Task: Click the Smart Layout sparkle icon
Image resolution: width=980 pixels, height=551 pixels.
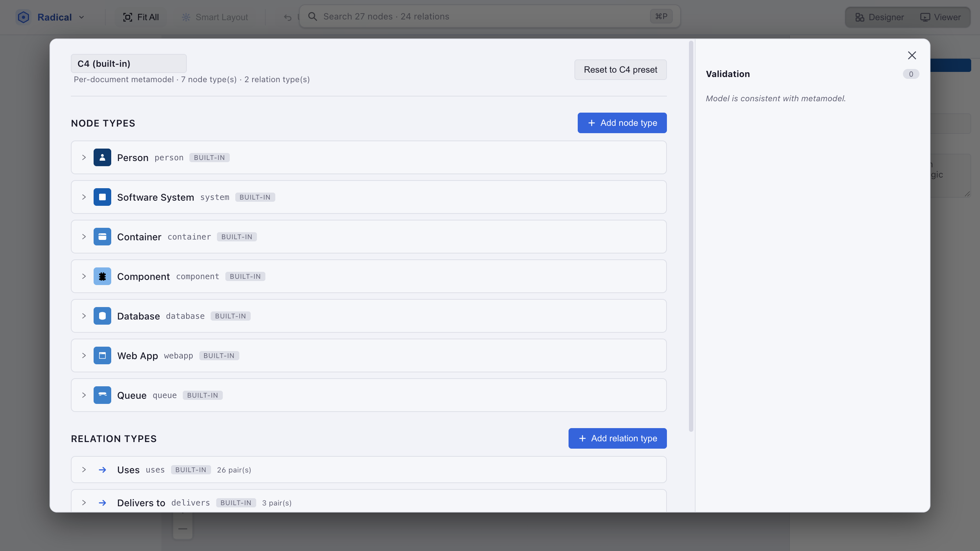Action: coord(186,17)
